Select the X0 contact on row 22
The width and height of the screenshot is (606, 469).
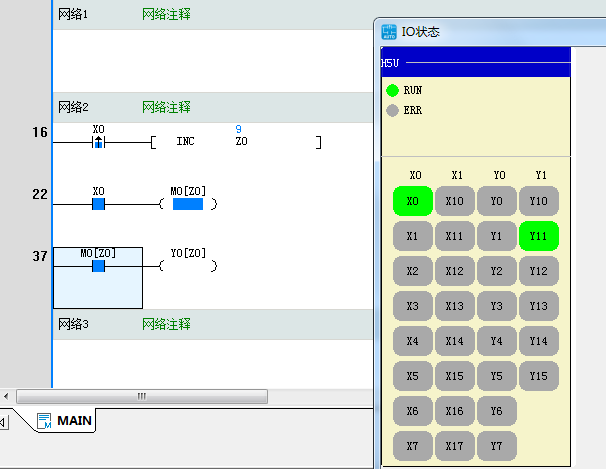(x=98, y=204)
